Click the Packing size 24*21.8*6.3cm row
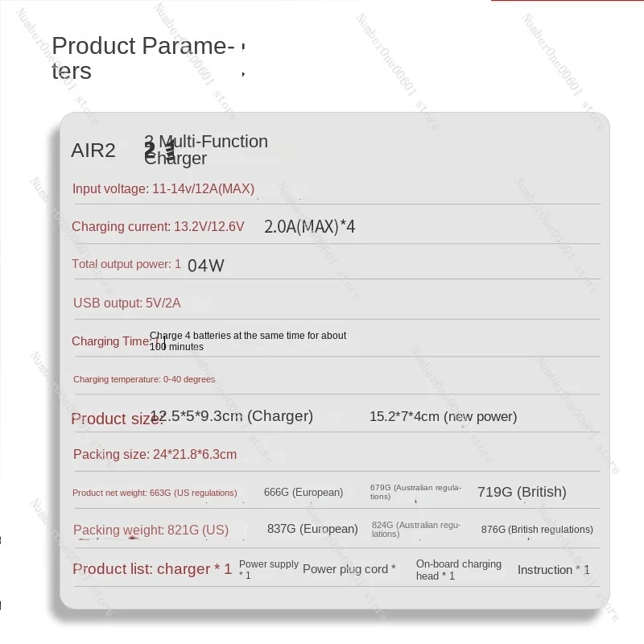 pyautogui.click(x=155, y=455)
